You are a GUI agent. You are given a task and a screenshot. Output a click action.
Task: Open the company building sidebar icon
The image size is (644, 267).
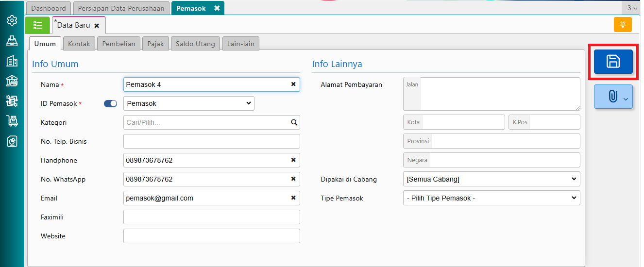pos(12,61)
